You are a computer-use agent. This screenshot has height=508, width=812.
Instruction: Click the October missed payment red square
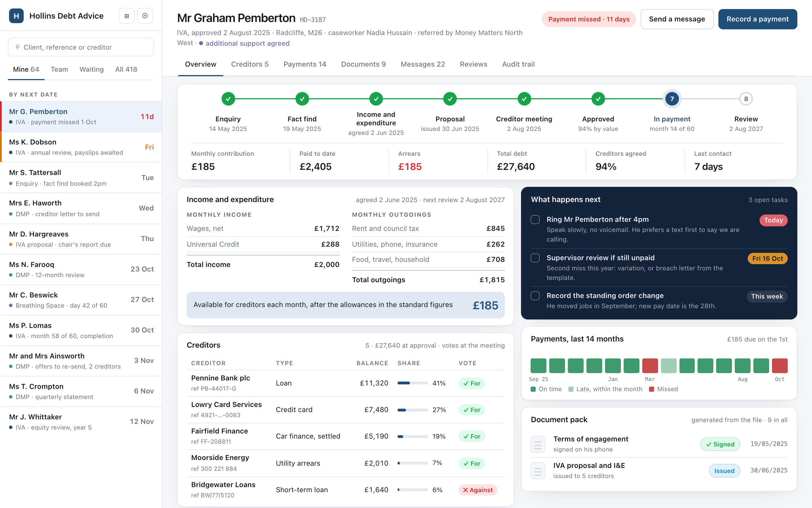tap(780, 366)
